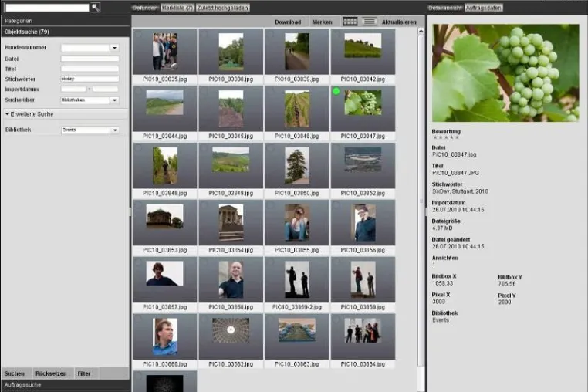Switch to list view layout
The height and width of the screenshot is (392, 588).
[370, 22]
